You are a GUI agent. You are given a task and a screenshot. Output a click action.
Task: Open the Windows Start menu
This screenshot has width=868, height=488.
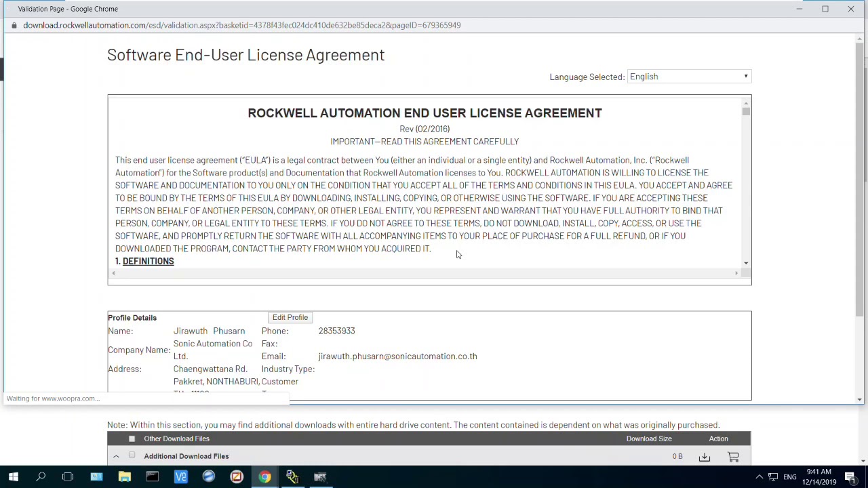point(13,476)
